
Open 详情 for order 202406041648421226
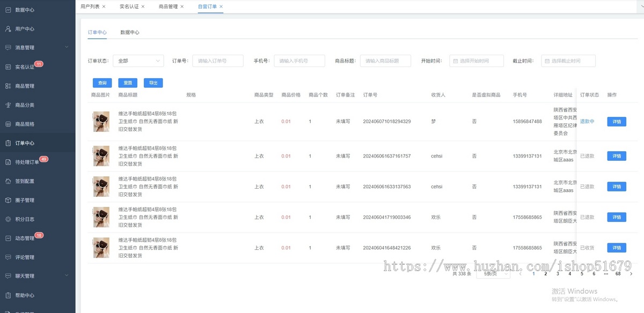point(617,248)
